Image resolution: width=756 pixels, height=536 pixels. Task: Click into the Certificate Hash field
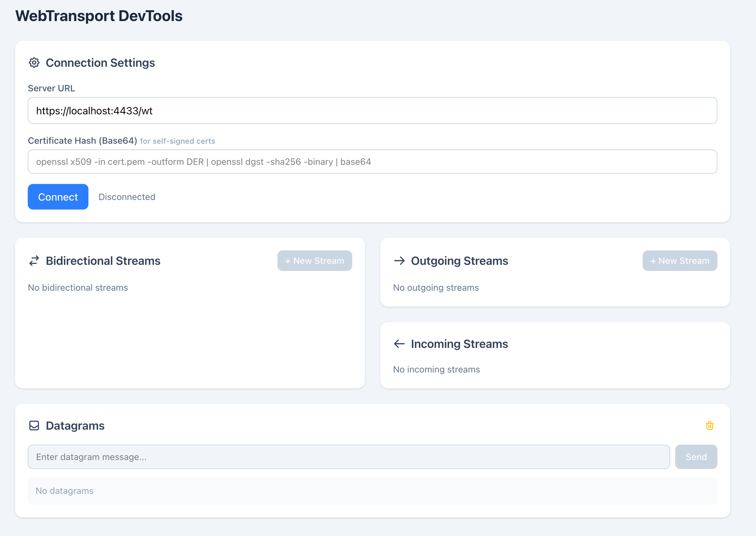click(x=372, y=162)
